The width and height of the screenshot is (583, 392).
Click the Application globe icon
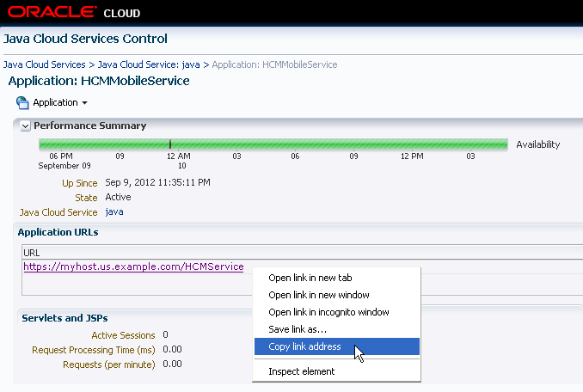(22, 102)
